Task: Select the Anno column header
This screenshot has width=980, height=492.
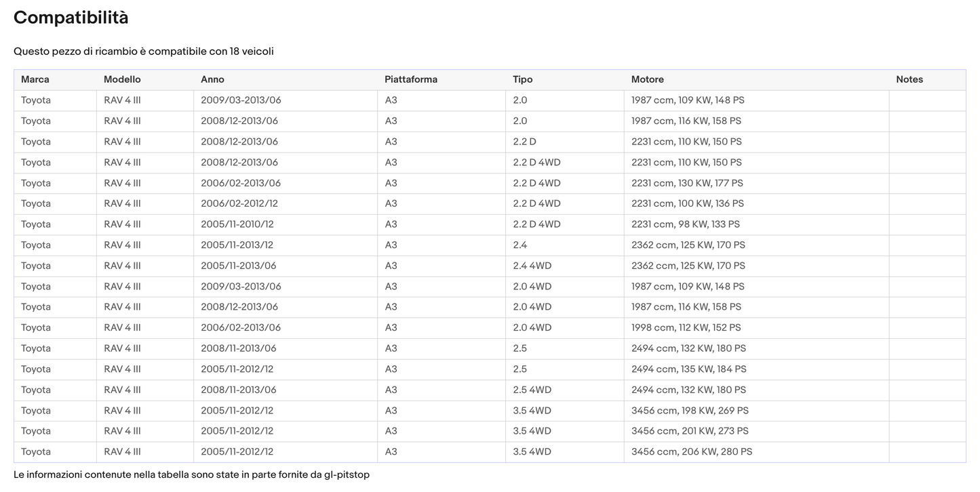Action: [212, 79]
